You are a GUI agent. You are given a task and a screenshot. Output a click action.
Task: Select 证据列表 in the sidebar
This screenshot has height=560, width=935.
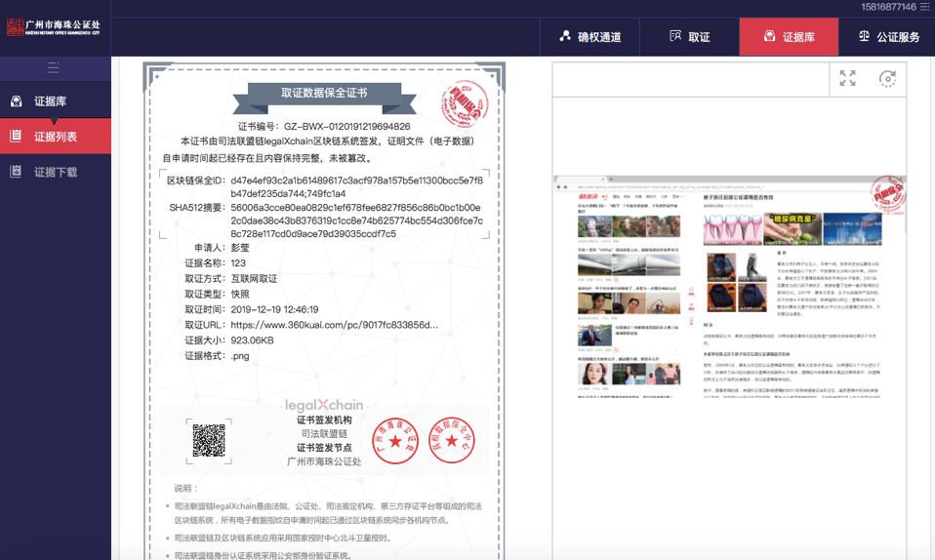[56, 136]
